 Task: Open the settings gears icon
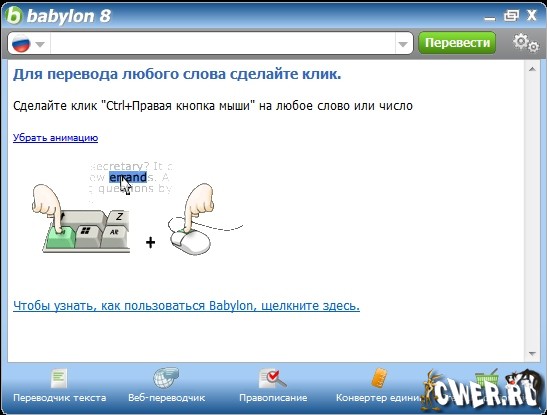click(x=526, y=43)
